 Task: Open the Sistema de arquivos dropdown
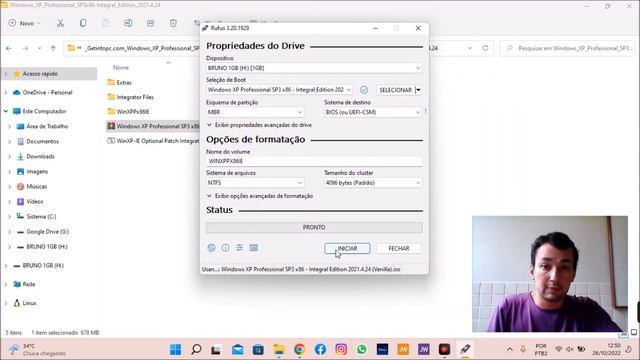coord(255,182)
